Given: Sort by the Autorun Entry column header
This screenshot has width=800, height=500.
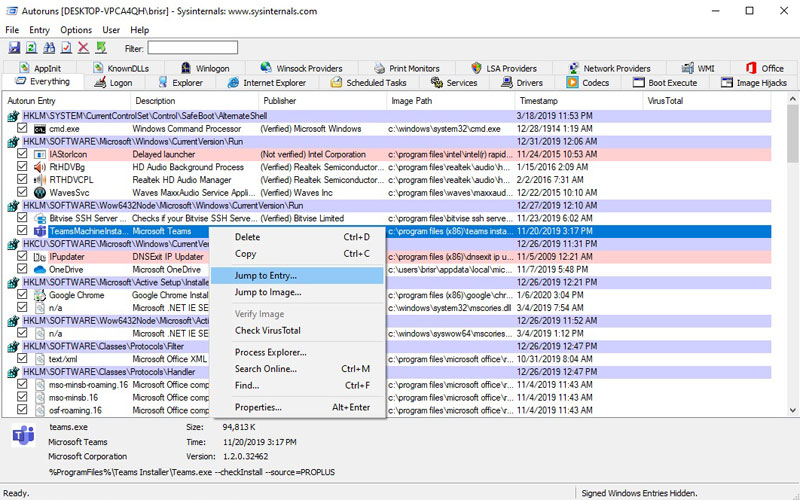Looking at the screenshot, I should (66, 101).
